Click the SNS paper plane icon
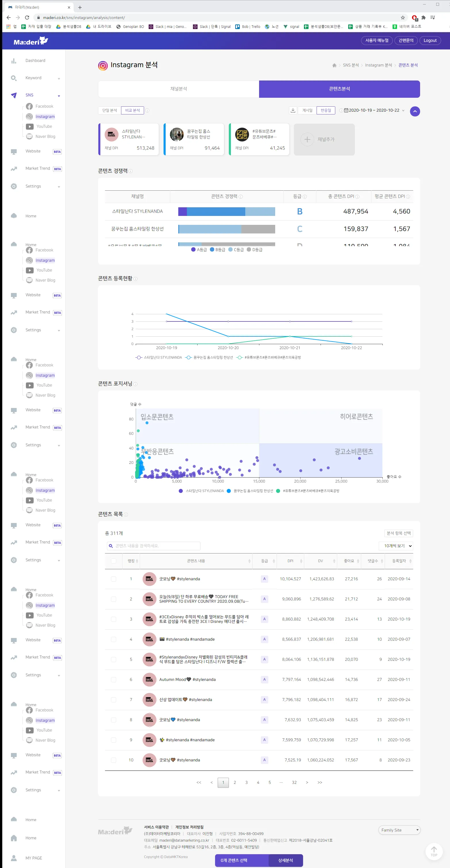 point(14,95)
